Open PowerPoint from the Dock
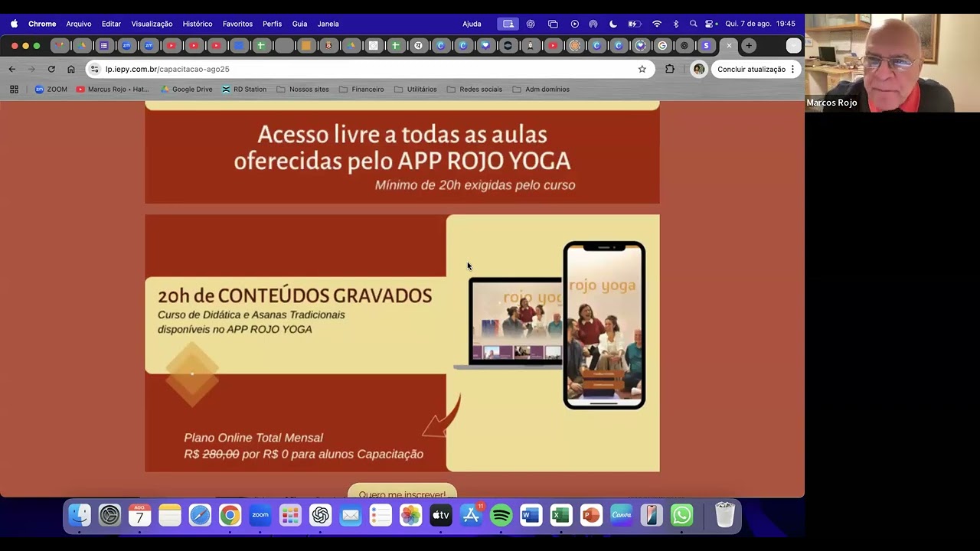The image size is (980, 551). (591, 516)
